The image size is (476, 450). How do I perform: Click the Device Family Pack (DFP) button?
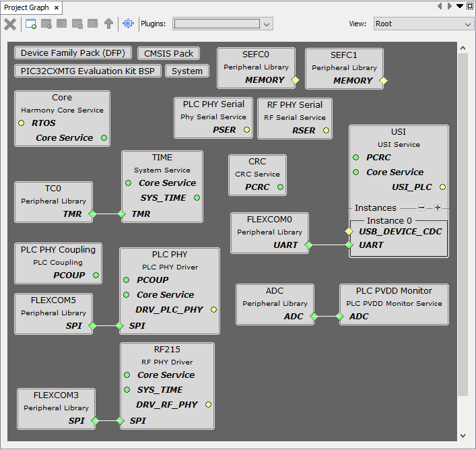pos(73,53)
